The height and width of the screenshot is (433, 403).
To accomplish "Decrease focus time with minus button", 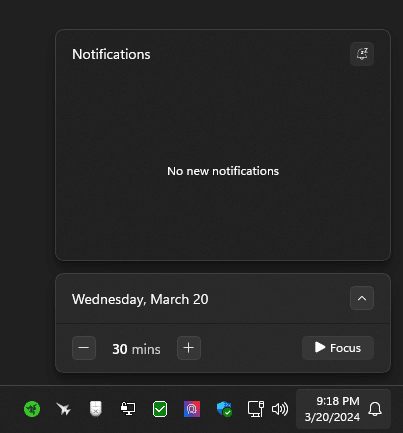I will [84, 348].
